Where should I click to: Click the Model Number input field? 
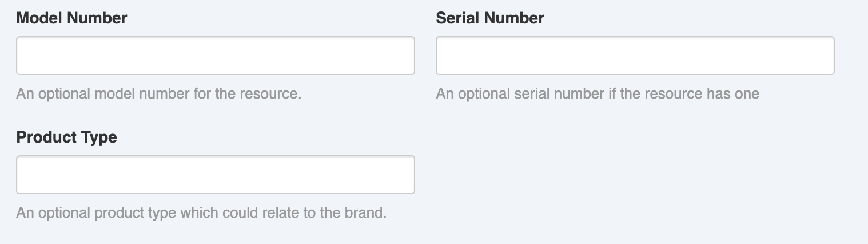point(215,56)
